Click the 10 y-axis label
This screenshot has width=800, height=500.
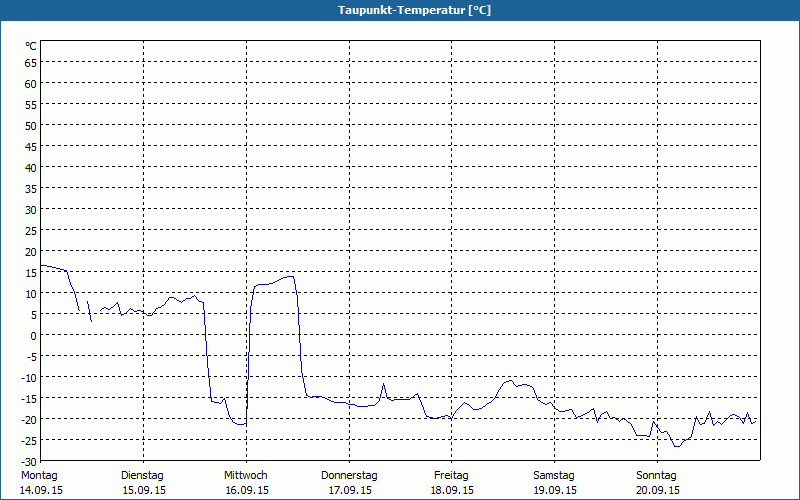coord(31,294)
